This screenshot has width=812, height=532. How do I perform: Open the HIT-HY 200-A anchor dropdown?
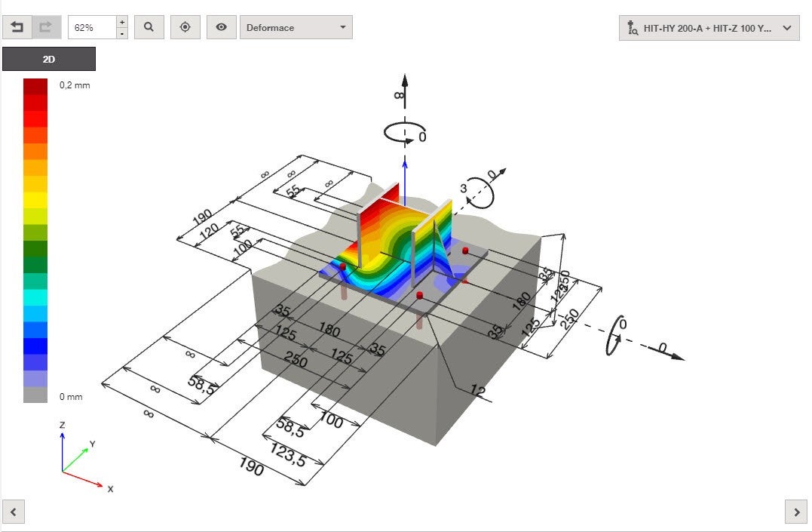[x=709, y=28]
